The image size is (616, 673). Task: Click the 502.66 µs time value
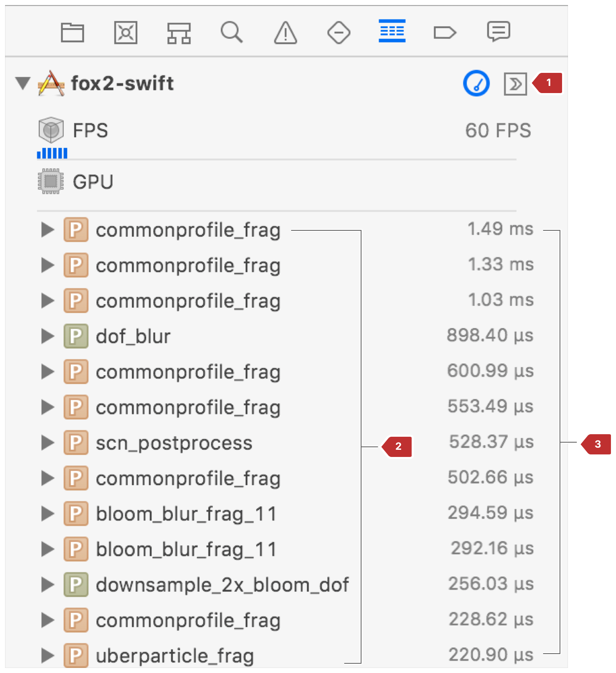(490, 477)
